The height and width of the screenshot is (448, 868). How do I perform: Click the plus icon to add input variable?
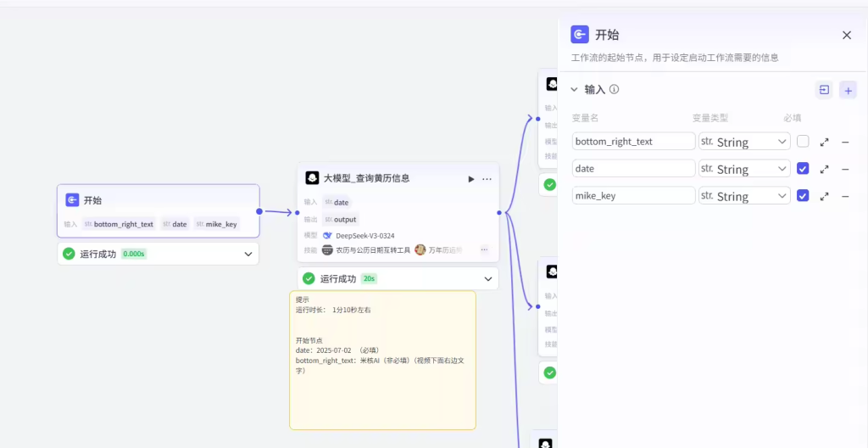(848, 90)
